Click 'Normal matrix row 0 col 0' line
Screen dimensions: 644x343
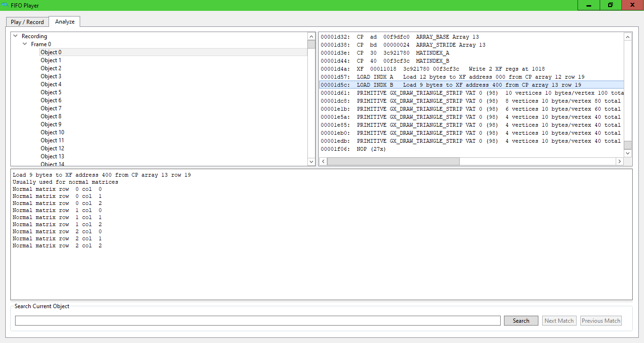pos(57,189)
